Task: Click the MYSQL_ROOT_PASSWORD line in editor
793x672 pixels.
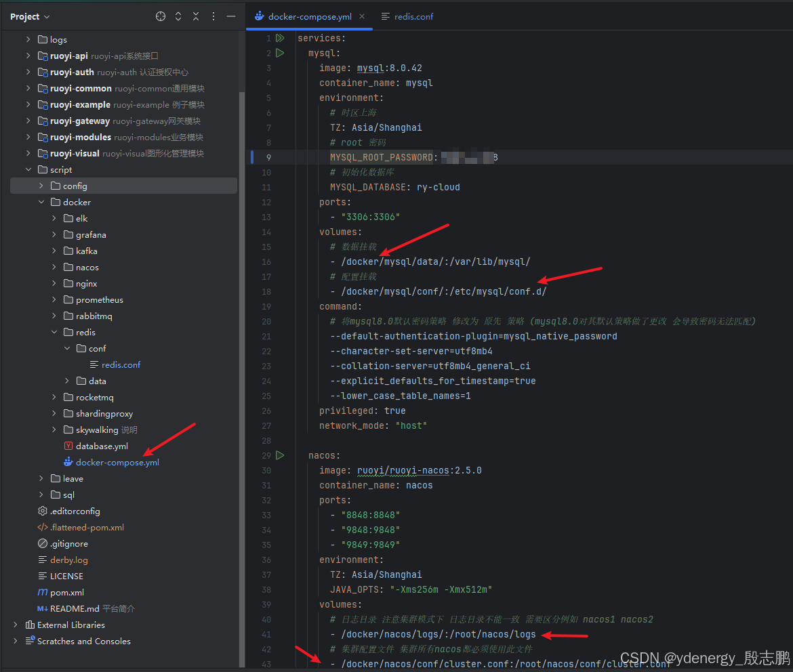Action: click(x=381, y=157)
